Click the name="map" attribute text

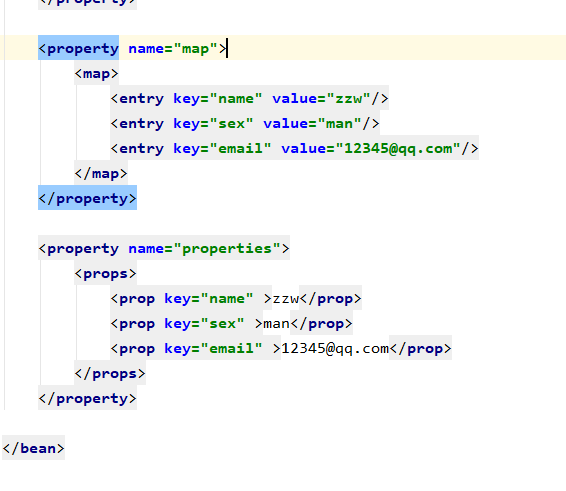[173, 48]
